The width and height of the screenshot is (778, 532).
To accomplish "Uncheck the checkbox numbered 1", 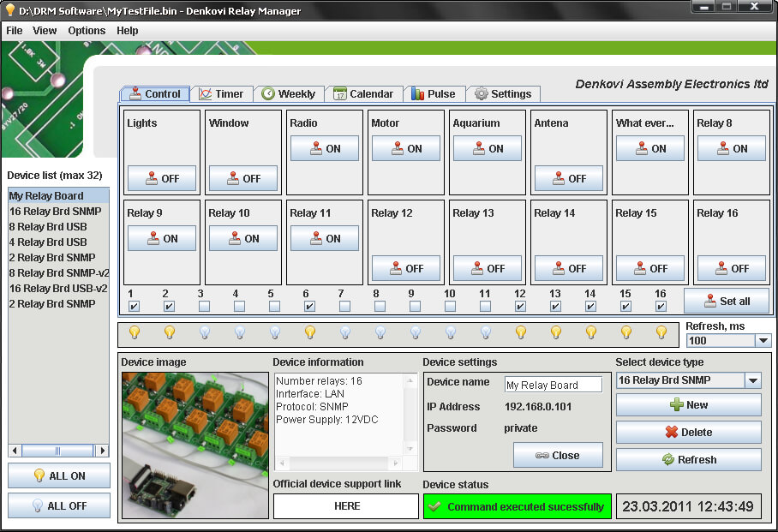I will (x=134, y=306).
